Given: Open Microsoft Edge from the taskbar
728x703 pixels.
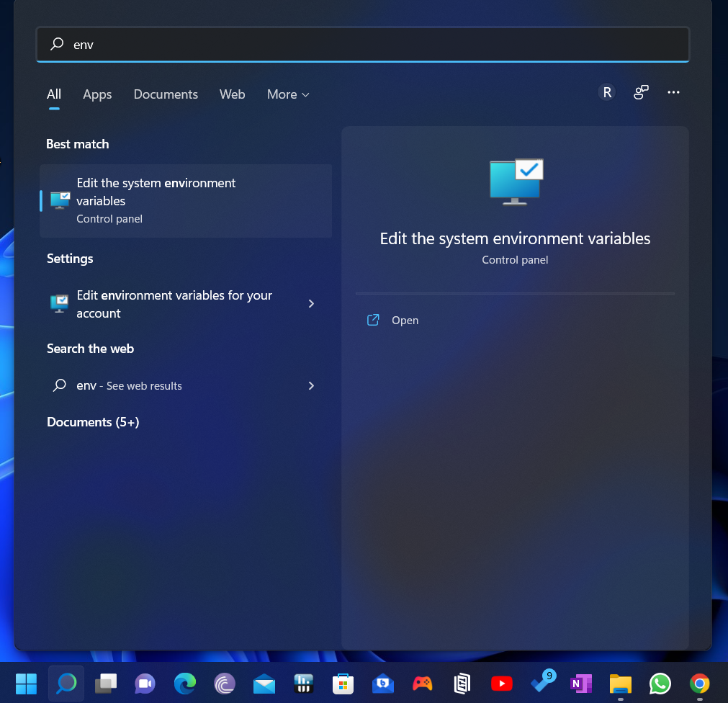Looking at the screenshot, I should (x=185, y=683).
